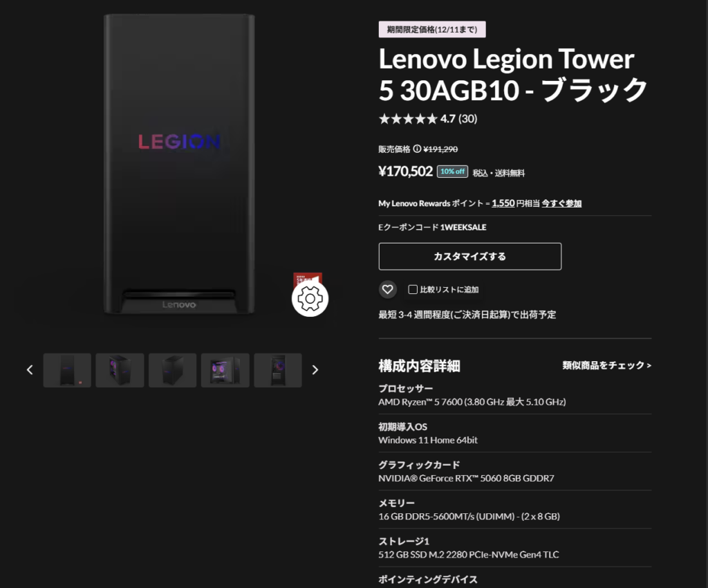
Task: Click the 10% off discount badge
Action: 452,172
